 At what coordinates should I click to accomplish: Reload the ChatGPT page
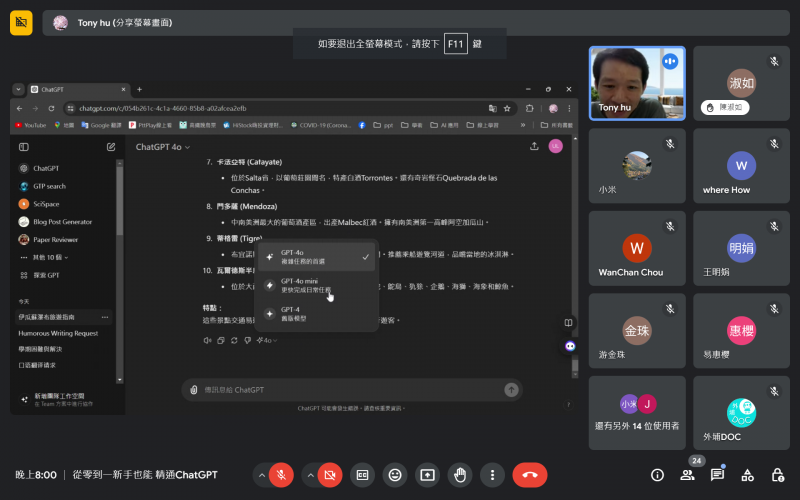click(51, 108)
